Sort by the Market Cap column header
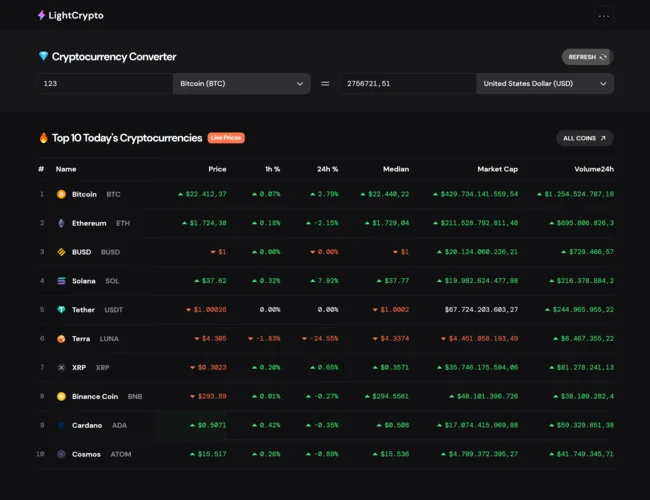The image size is (650, 500). pos(497,169)
